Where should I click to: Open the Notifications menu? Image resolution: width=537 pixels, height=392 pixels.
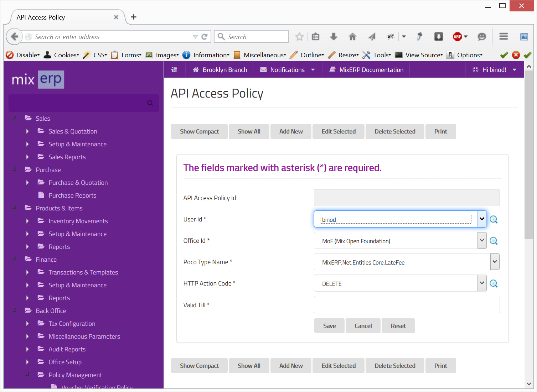[287, 70]
